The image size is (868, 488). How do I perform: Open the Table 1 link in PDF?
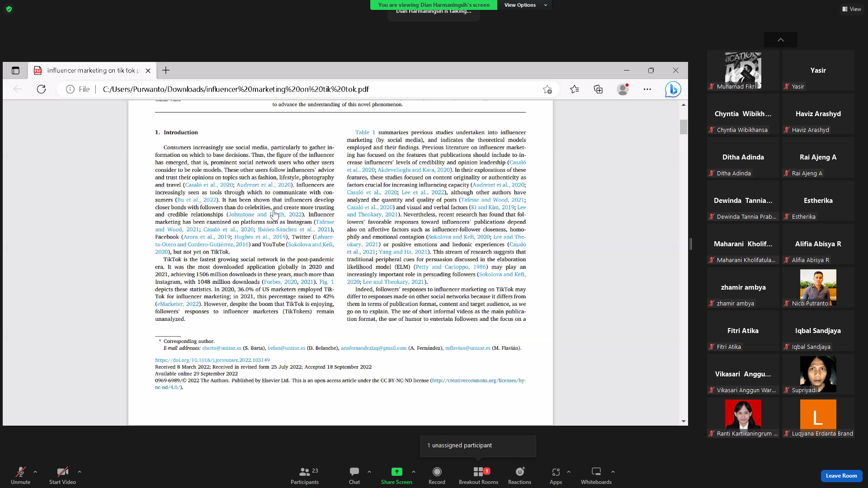pos(365,132)
